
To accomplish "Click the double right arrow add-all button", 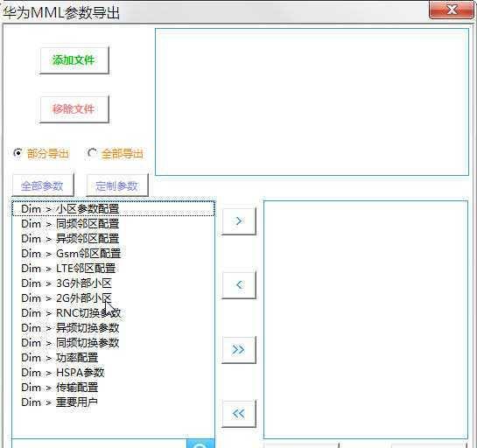I will (x=239, y=350).
